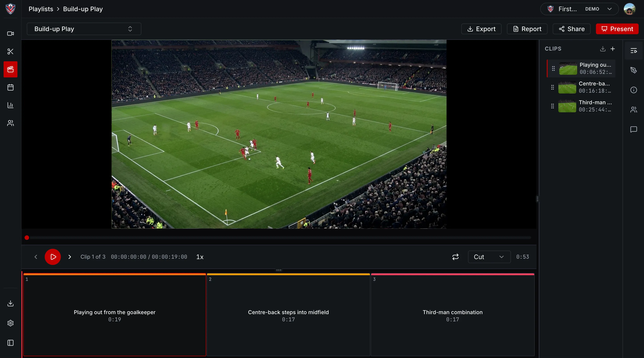Open the Cut transition dropdown
Image resolution: width=644 pixels, height=358 pixels.
[x=489, y=257]
